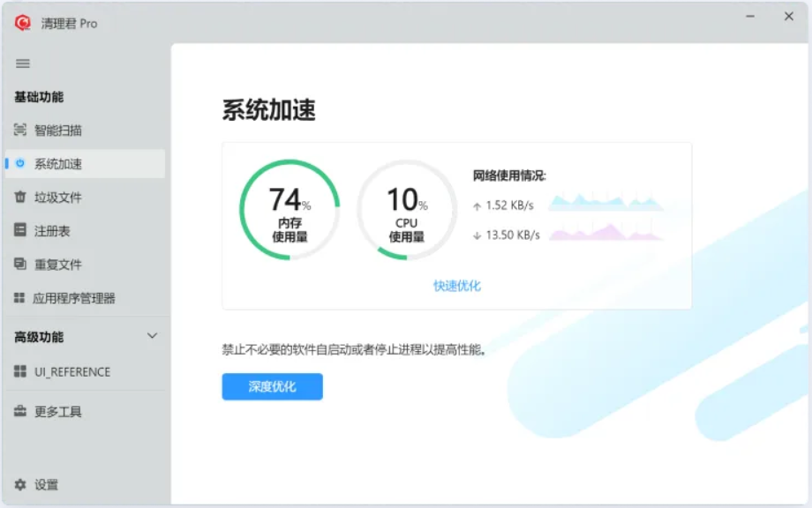812x508 pixels.
Task: Minimize the 清理君 Pro window
Action: [750, 17]
